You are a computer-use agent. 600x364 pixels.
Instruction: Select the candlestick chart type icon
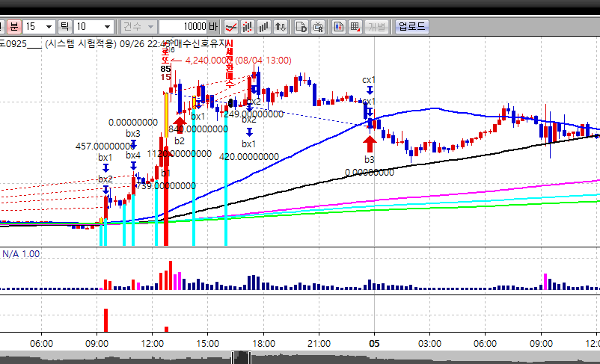(248, 26)
